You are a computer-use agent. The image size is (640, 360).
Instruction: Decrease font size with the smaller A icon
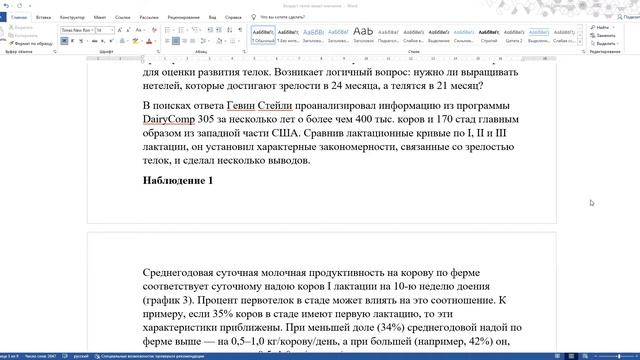pos(128,30)
